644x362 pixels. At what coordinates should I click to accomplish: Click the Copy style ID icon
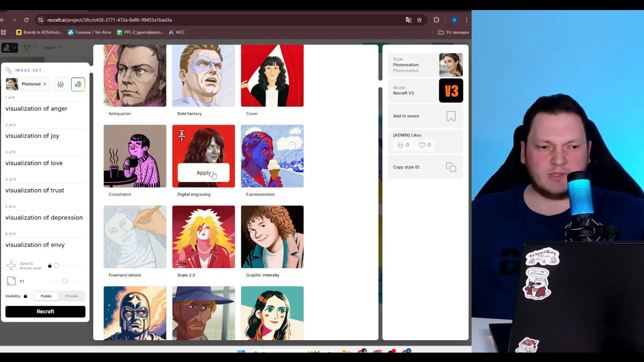[x=451, y=167]
